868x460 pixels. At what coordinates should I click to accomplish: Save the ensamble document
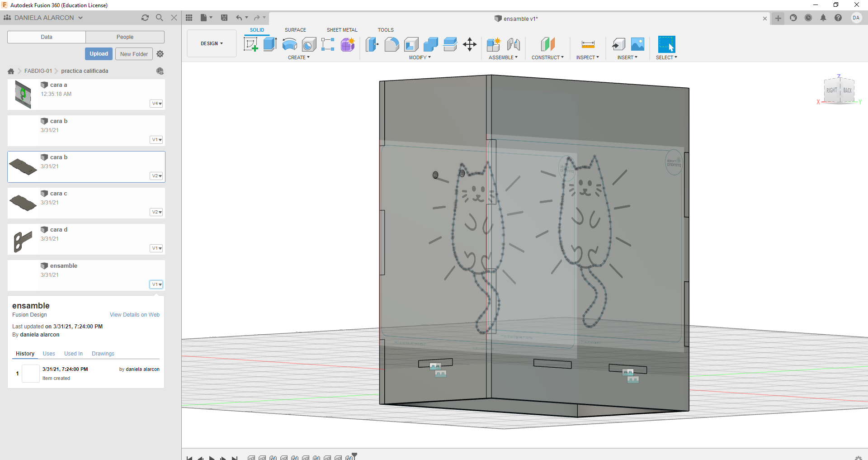pyautogui.click(x=224, y=18)
